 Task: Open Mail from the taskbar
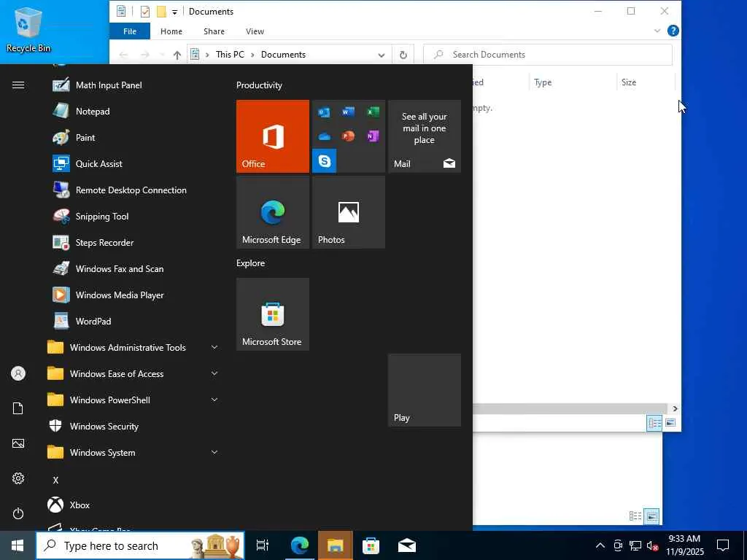tap(407, 545)
